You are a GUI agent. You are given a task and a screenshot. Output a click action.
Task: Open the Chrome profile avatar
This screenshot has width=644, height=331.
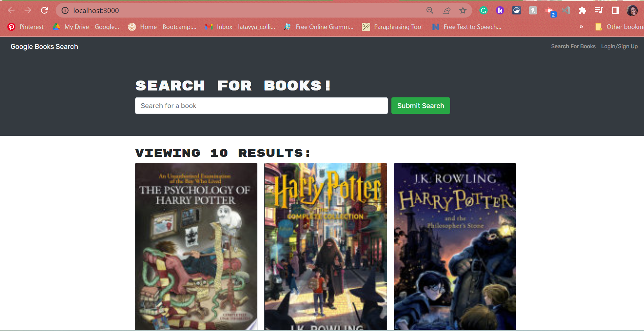coord(632,10)
